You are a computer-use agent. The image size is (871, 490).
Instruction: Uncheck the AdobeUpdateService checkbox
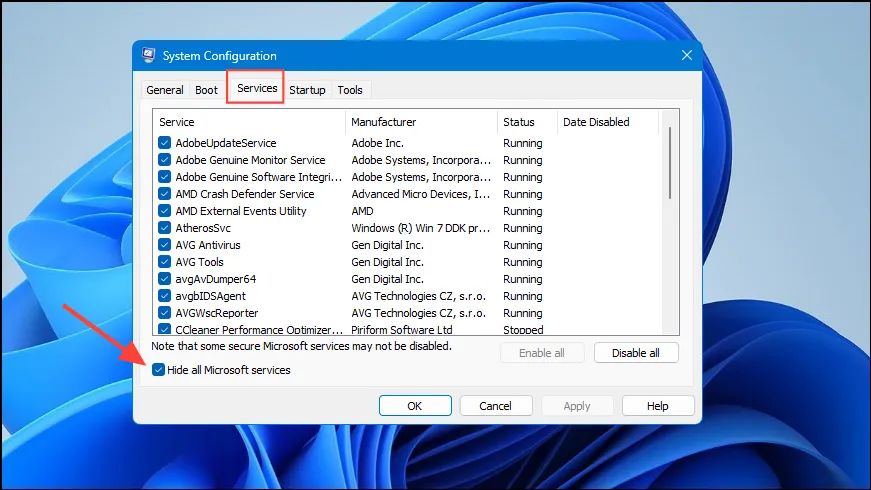pyautogui.click(x=164, y=143)
